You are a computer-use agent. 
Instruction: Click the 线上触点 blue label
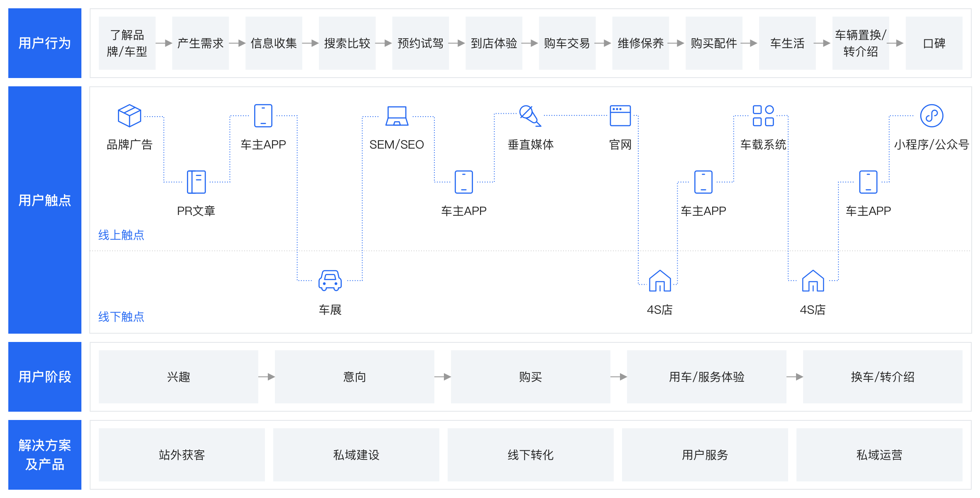(x=121, y=235)
